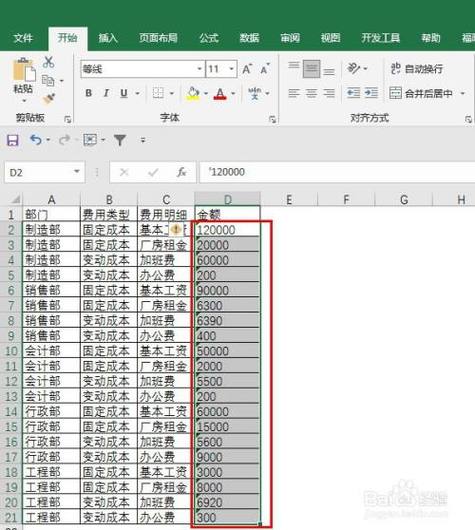Toggle Italic formatting
The width and height of the screenshot is (475, 530).
[x=106, y=93]
